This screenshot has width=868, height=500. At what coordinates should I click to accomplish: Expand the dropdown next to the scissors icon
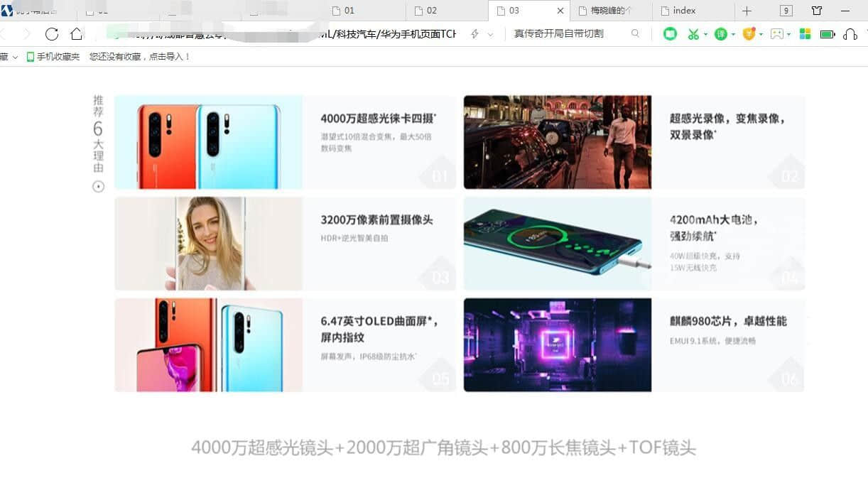[x=705, y=34]
